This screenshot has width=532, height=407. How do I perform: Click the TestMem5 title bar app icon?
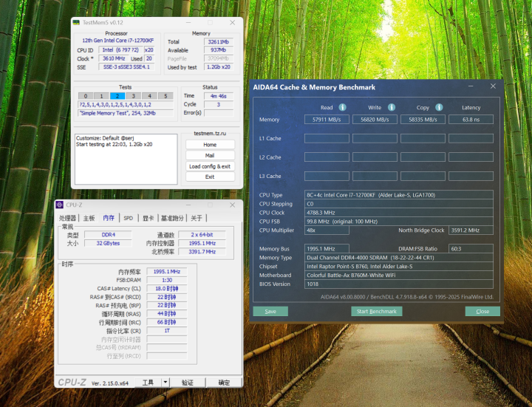pos(76,22)
